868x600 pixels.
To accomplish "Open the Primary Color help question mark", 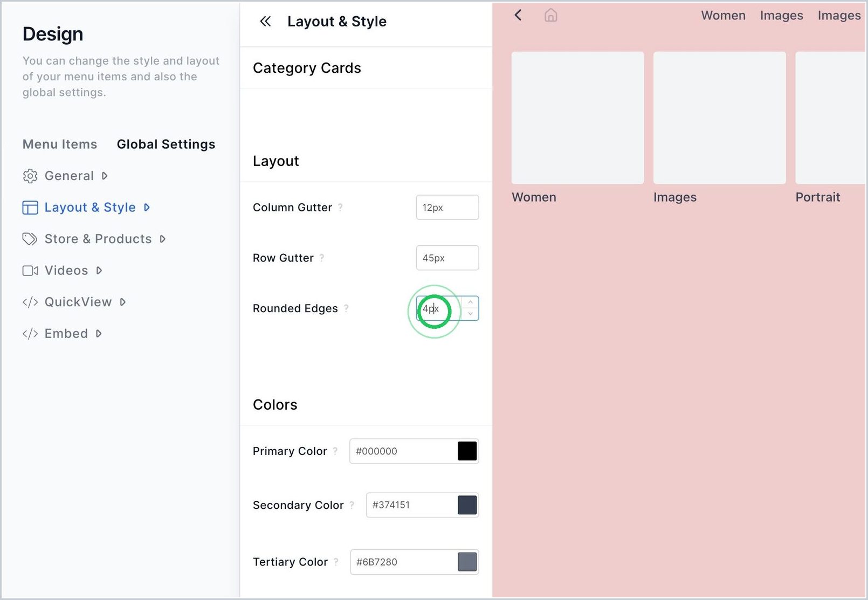I will point(335,451).
